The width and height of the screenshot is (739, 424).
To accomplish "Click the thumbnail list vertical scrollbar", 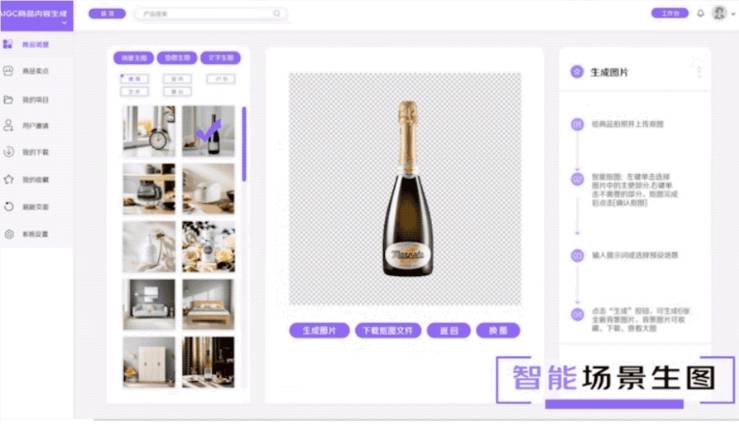I will [x=244, y=144].
